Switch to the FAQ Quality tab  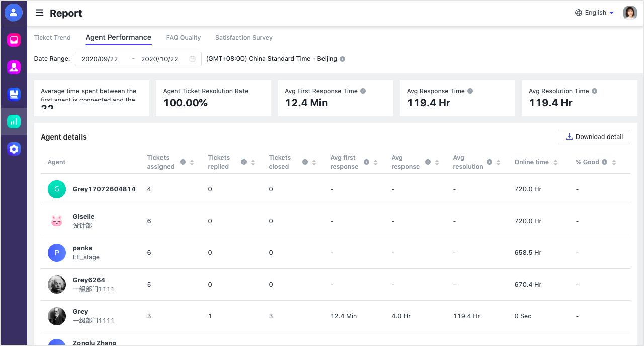pos(183,37)
